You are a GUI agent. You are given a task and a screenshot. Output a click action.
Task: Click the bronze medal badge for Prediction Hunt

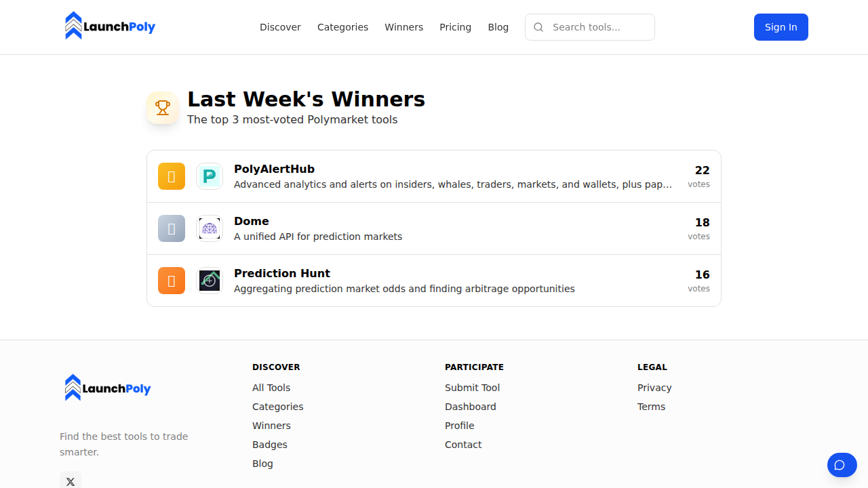(x=171, y=280)
